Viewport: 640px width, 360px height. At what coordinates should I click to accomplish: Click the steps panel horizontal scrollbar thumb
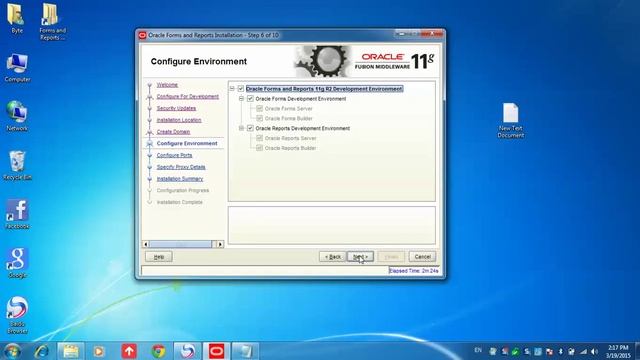180,244
